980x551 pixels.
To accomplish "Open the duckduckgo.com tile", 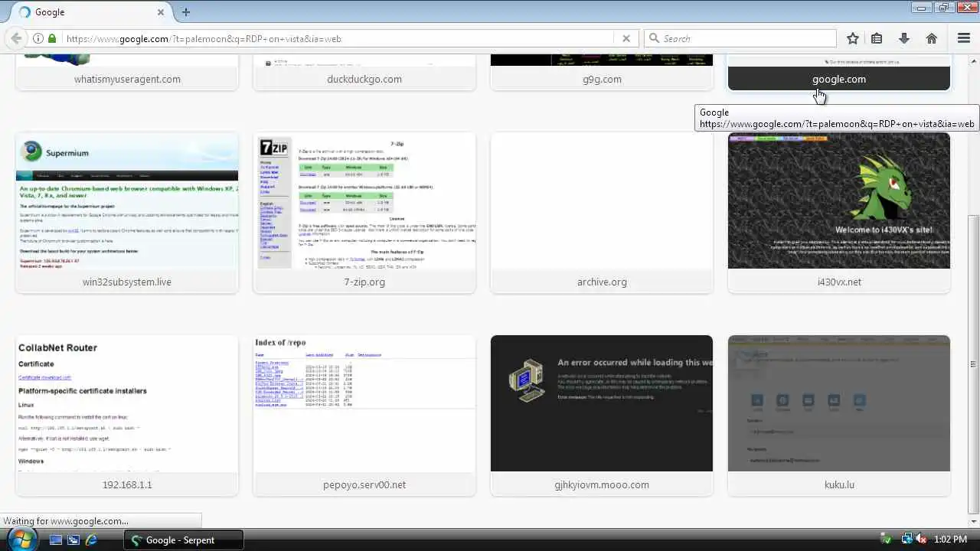I will (364, 73).
